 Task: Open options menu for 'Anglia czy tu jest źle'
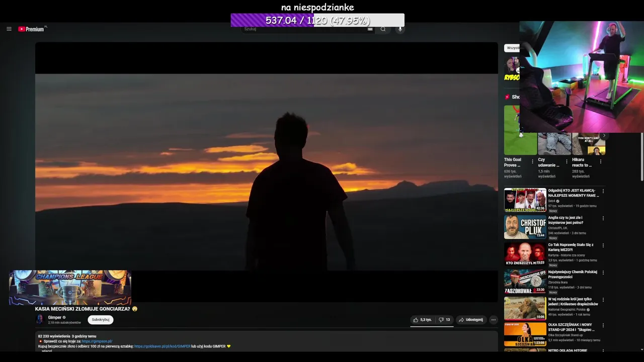(x=603, y=219)
